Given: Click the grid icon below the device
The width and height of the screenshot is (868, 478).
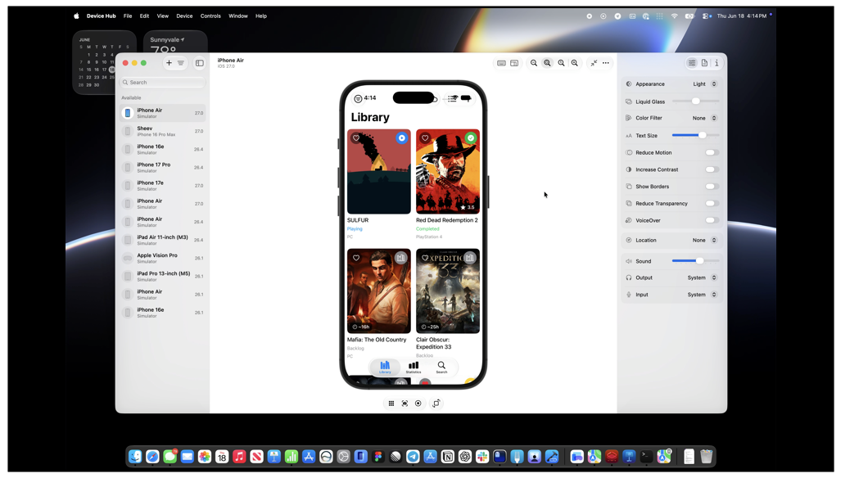Looking at the screenshot, I should [x=391, y=404].
